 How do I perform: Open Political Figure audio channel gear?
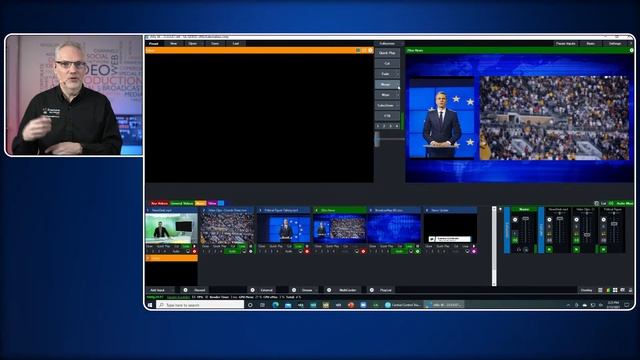pyautogui.click(x=604, y=220)
